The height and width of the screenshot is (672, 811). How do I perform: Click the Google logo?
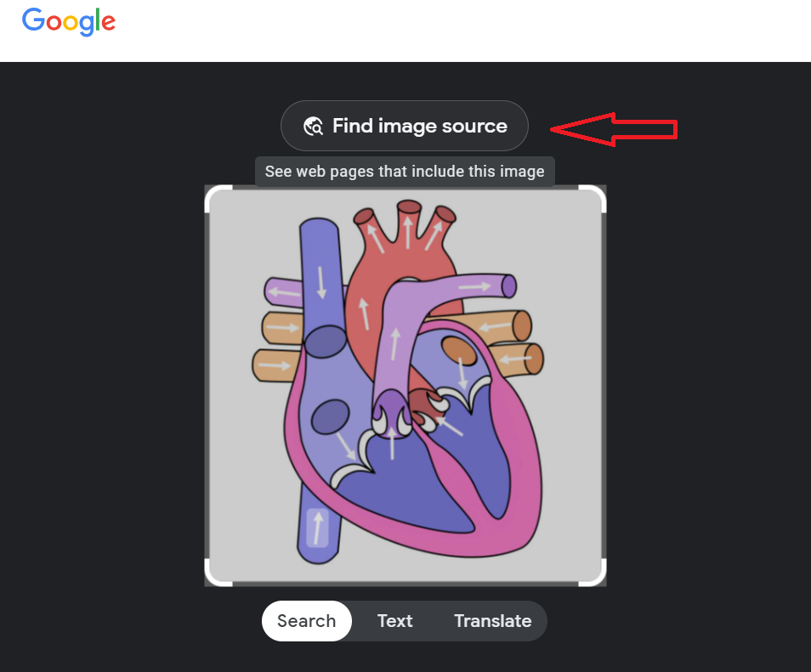[x=69, y=21]
